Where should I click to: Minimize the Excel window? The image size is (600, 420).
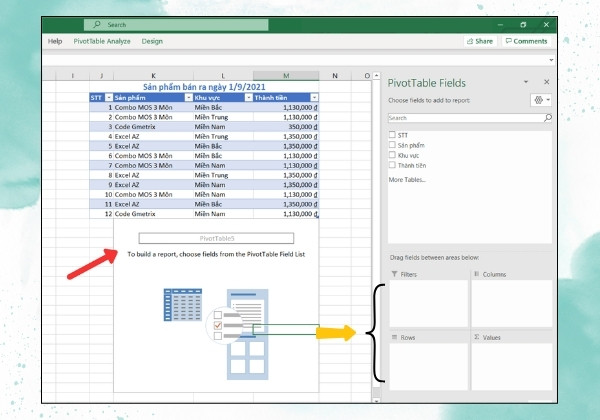pyautogui.click(x=500, y=24)
